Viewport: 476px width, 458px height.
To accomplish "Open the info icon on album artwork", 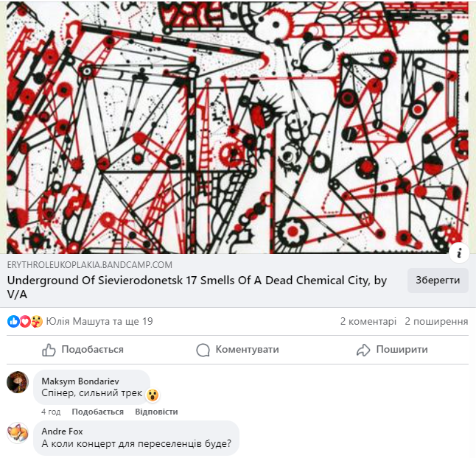I will (459, 253).
